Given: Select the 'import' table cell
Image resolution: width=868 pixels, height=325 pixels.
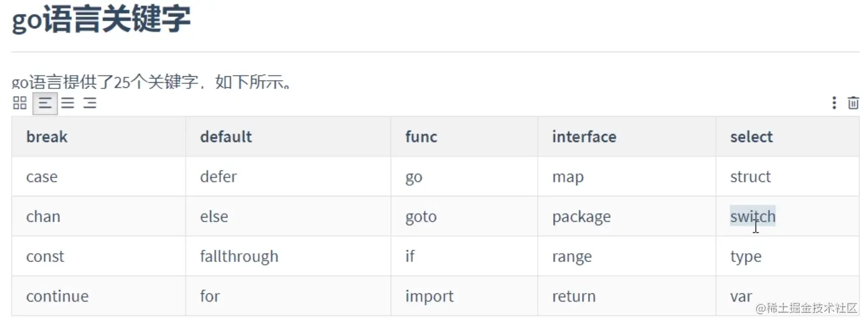Looking at the screenshot, I should click(x=430, y=296).
